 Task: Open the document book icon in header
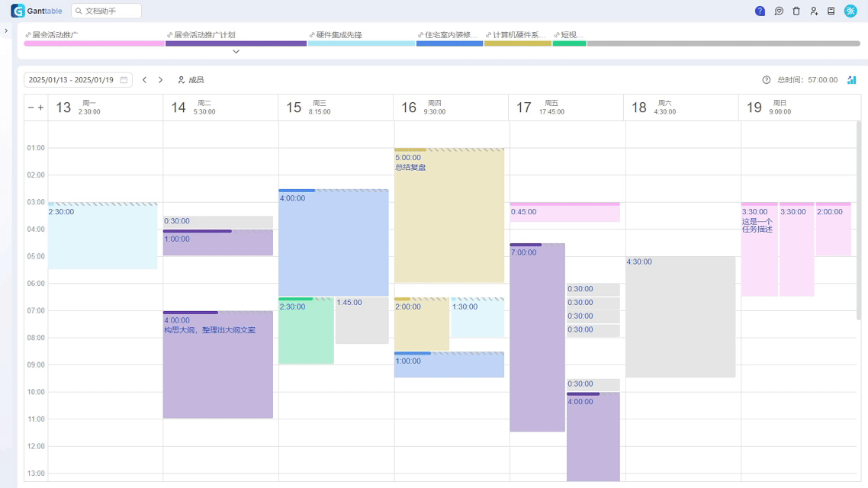click(x=831, y=11)
